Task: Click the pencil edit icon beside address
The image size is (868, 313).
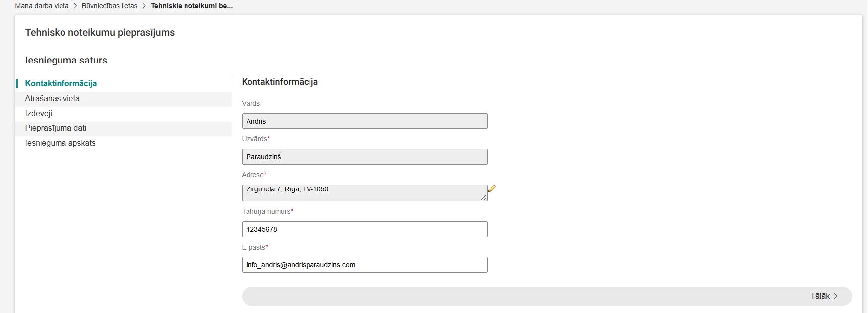Action: click(x=492, y=189)
